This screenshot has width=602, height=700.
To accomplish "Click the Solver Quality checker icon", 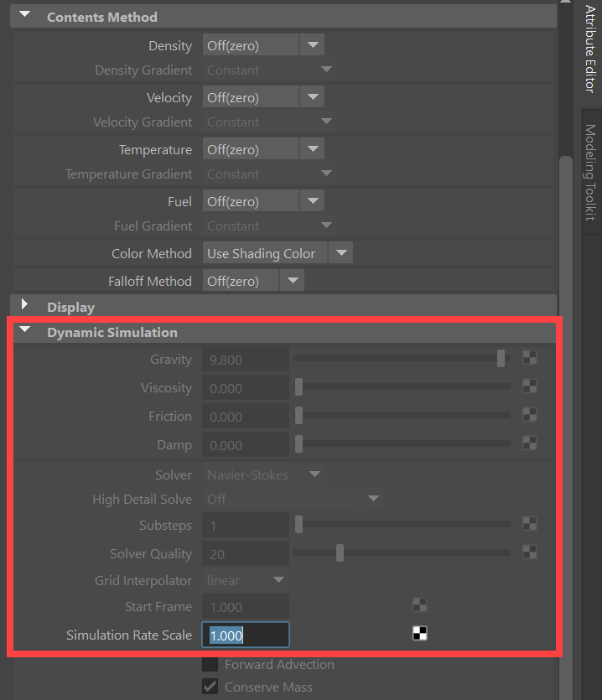I will (530, 552).
